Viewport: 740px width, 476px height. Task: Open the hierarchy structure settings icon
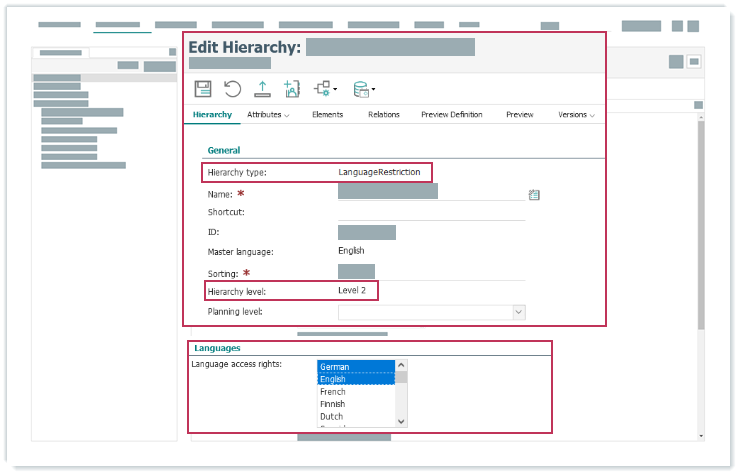click(325, 89)
